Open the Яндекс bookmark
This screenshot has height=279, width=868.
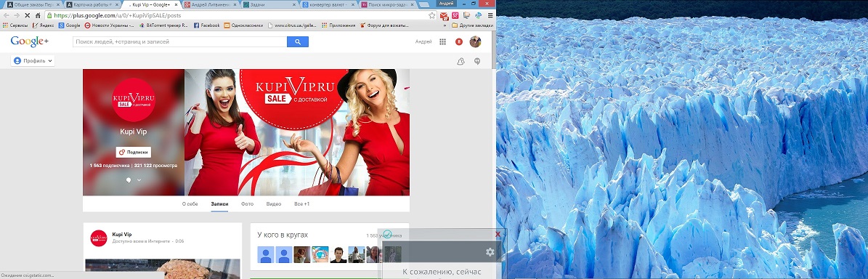pos(43,25)
